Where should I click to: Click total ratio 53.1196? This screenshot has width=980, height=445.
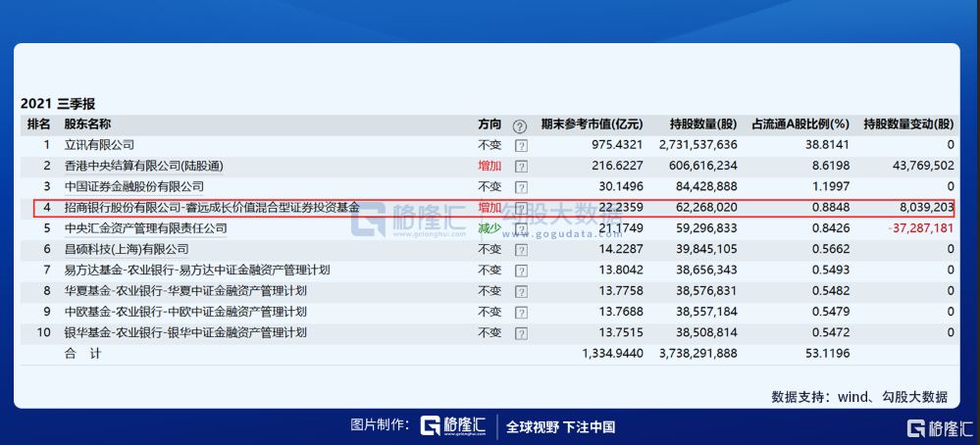828,353
